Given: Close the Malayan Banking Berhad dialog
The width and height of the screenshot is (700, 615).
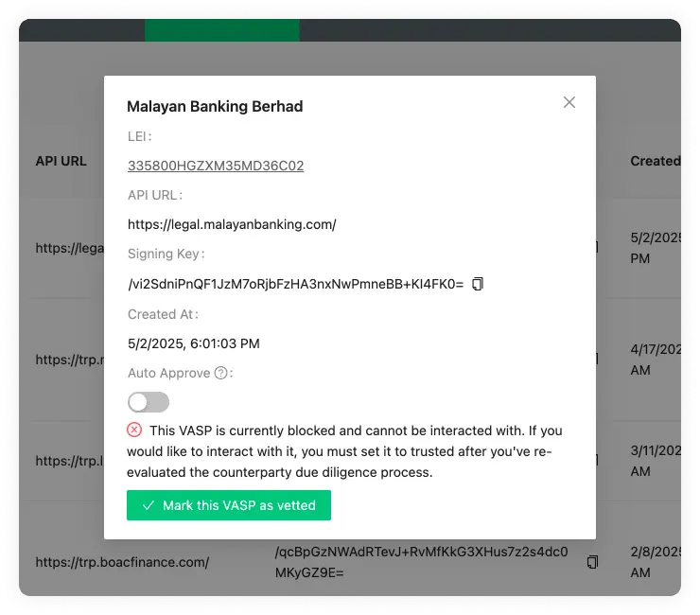Looking at the screenshot, I should click(569, 102).
